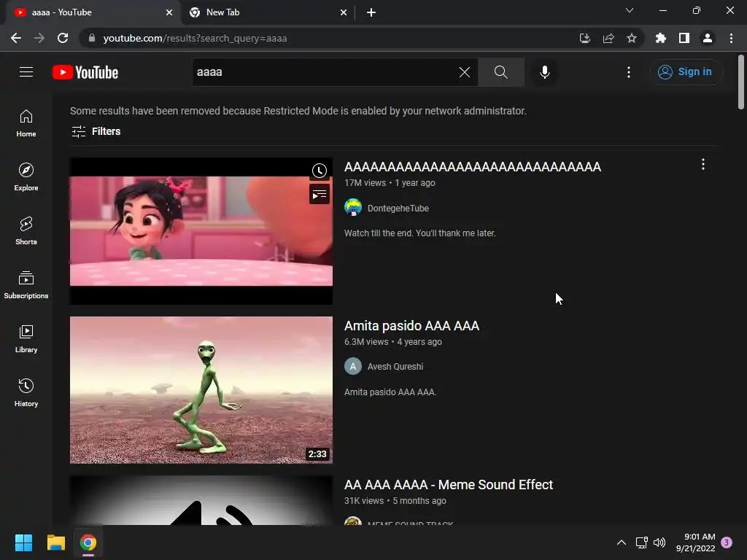The height and width of the screenshot is (560, 747).
Task: Open AA AAA AAAA Meme Sound Effect title
Action: pos(449,485)
